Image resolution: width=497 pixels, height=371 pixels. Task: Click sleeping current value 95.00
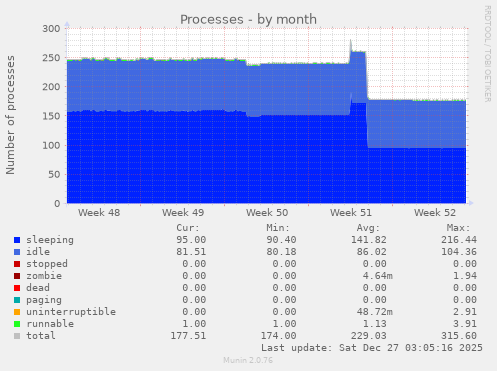191,240
